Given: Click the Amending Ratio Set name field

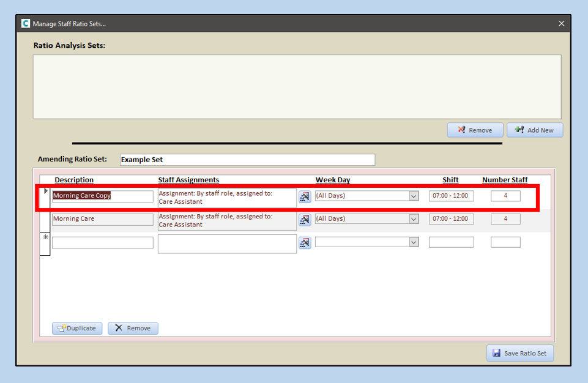Looking at the screenshot, I should click(247, 160).
